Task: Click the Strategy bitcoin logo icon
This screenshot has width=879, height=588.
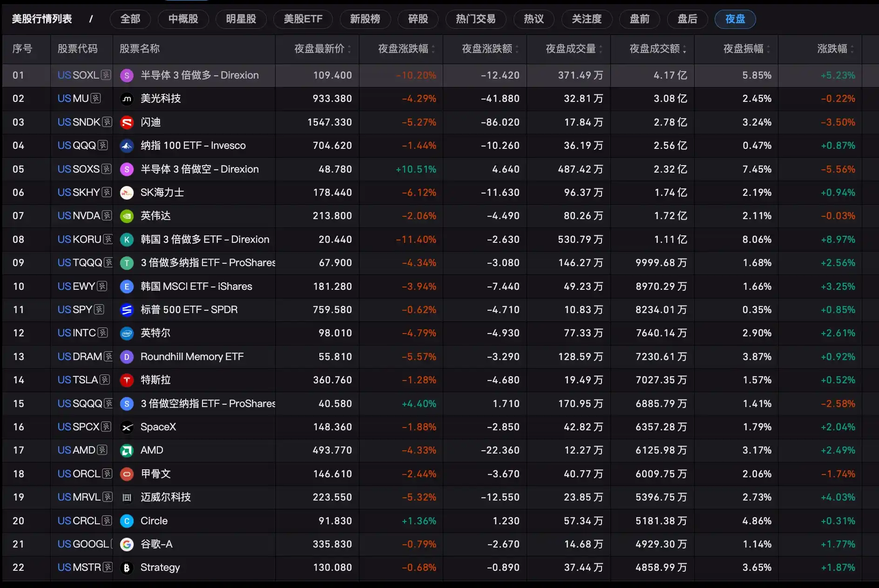Action: click(127, 568)
